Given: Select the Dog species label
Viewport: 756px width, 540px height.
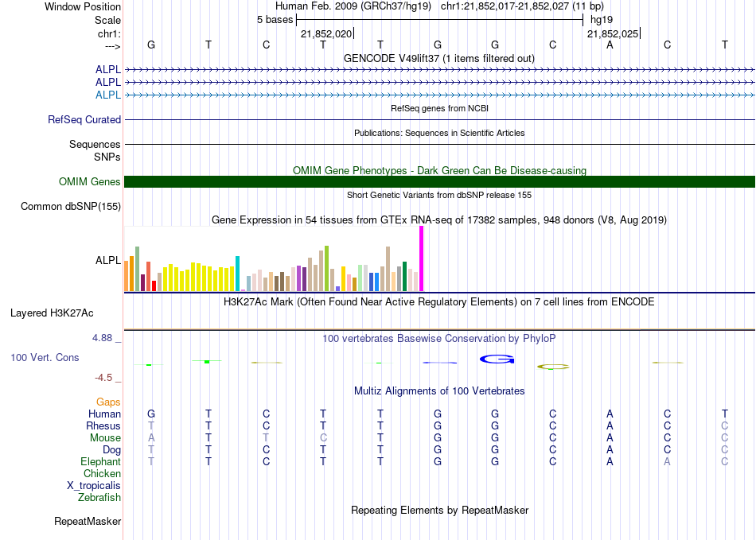Looking at the screenshot, I should point(111,450).
